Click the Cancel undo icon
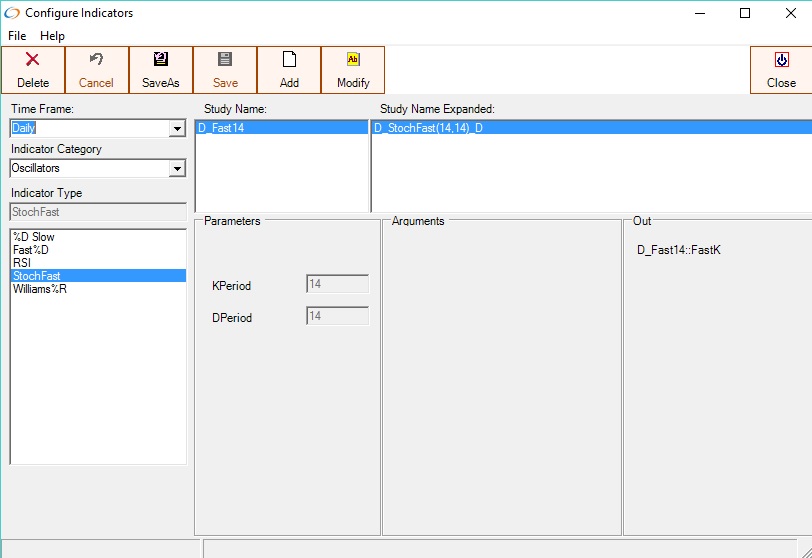This screenshot has height=558, width=812. pos(96,60)
